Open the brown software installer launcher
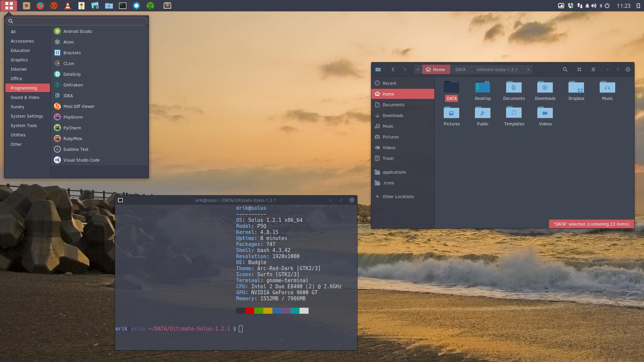The image size is (644, 362). tap(26, 5)
